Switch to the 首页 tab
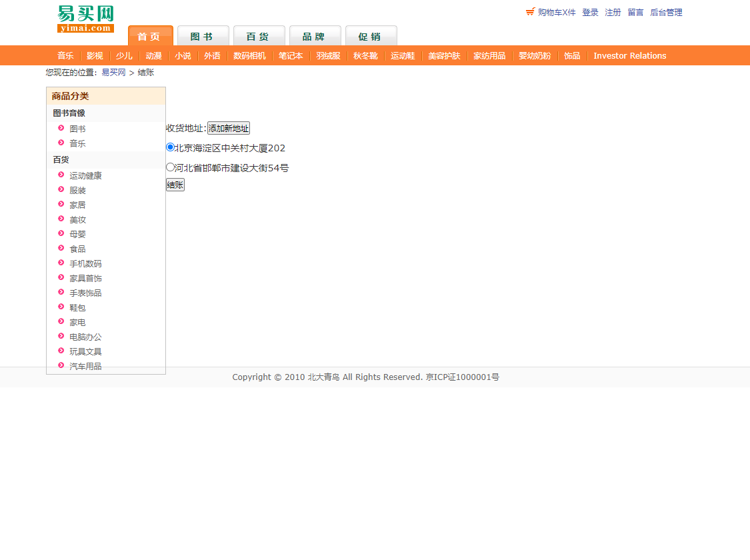 tap(151, 36)
